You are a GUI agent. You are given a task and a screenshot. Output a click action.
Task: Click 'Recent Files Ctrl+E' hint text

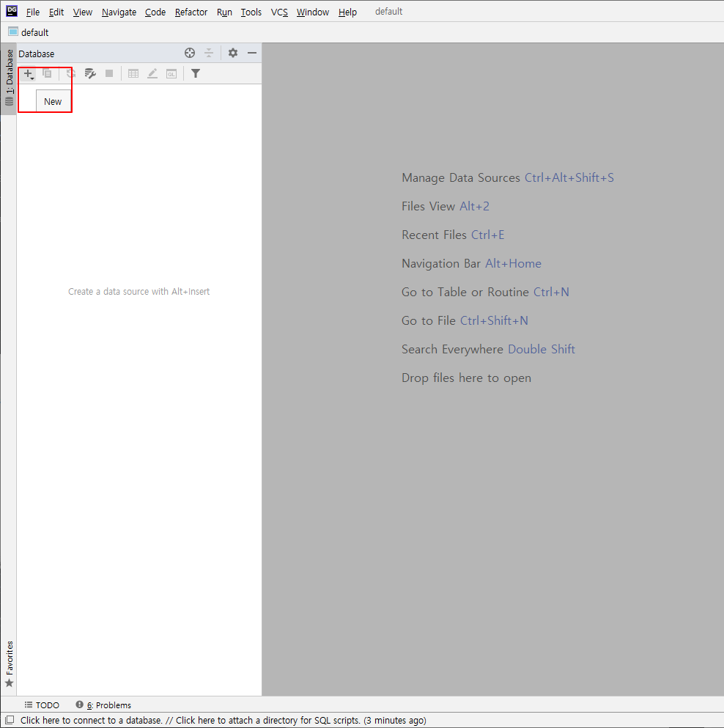(453, 235)
